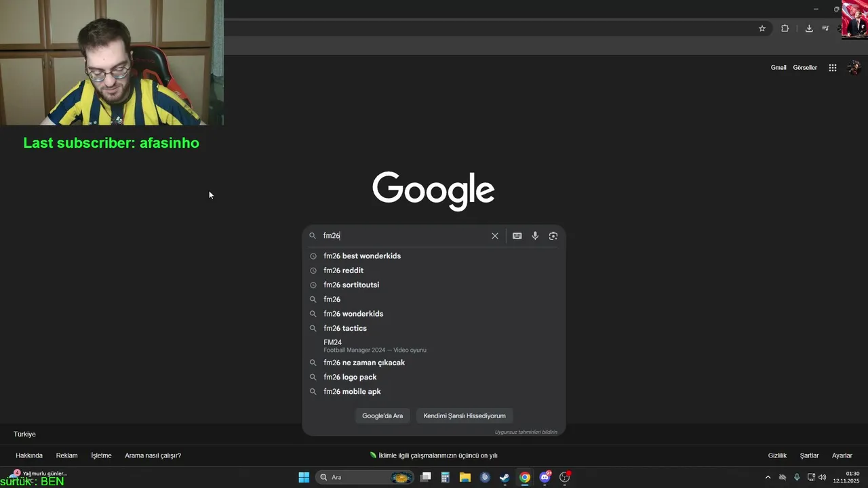868x488 pixels.
Task: Click the tray microphone icon
Action: click(797, 477)
